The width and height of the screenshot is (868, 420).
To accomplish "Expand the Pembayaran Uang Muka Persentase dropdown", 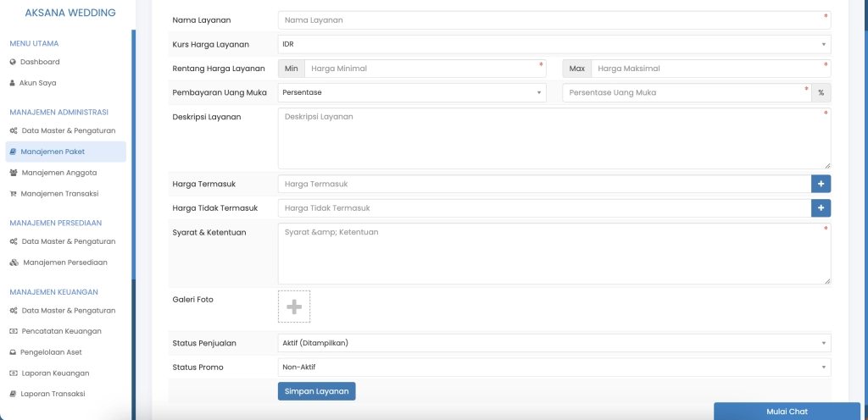I will coord(411,92).
